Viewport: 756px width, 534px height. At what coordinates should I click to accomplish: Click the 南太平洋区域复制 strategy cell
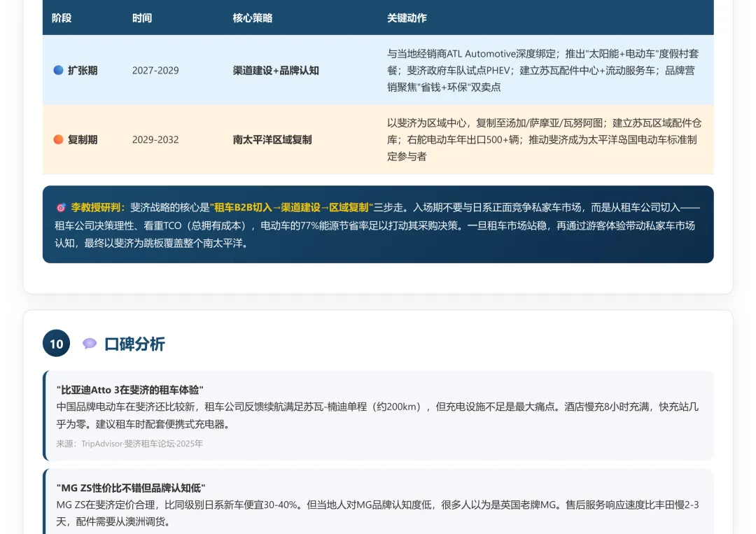[272, 140]
